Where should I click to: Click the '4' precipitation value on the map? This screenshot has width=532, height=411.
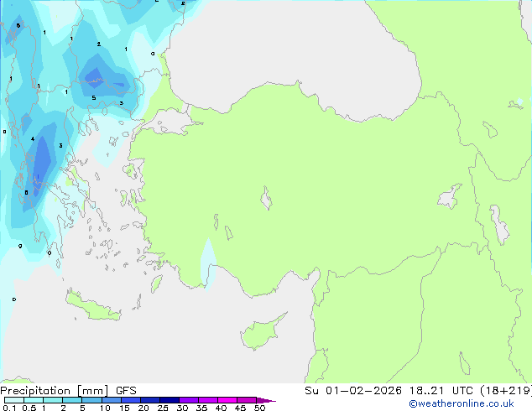coord(33,138)
